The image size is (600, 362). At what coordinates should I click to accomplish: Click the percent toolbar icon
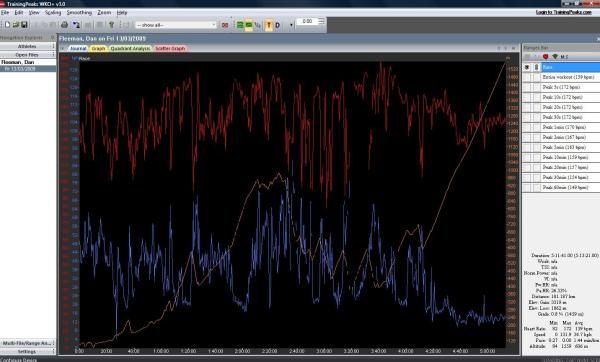click(x=258, y=25)
